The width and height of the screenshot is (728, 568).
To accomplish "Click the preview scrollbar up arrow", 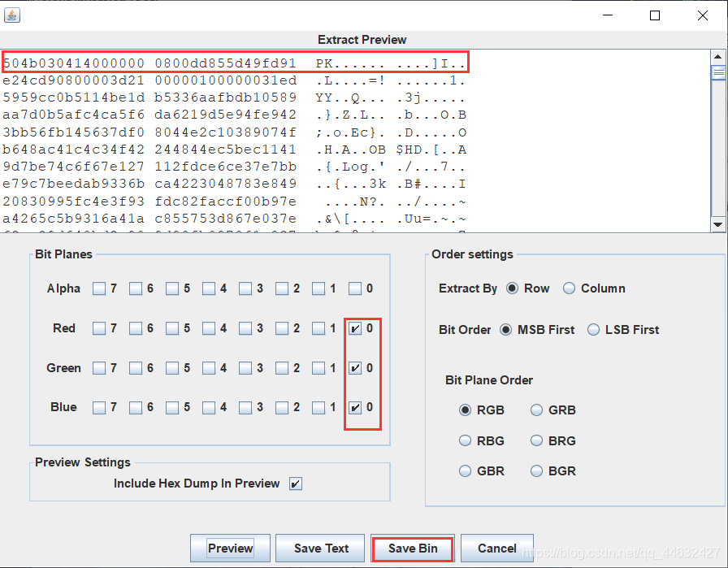I will (717, 57).
